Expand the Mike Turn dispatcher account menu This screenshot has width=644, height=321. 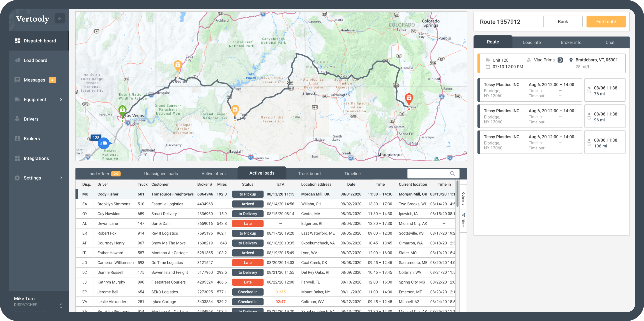coord(61,305)
